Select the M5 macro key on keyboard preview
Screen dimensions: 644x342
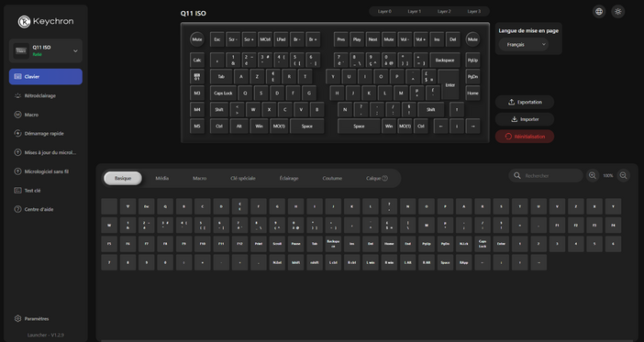197,126
